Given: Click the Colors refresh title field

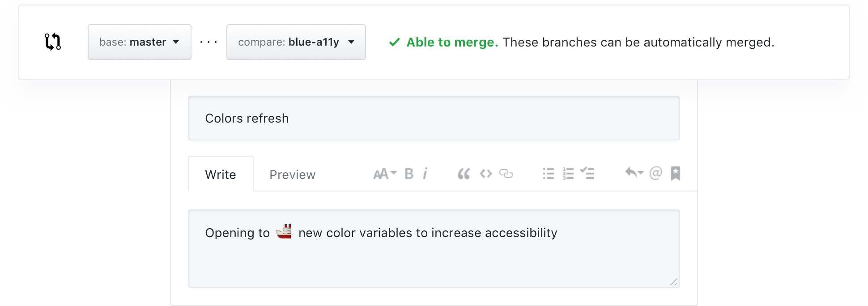Looking at the screenshot, I should [434, 118].
